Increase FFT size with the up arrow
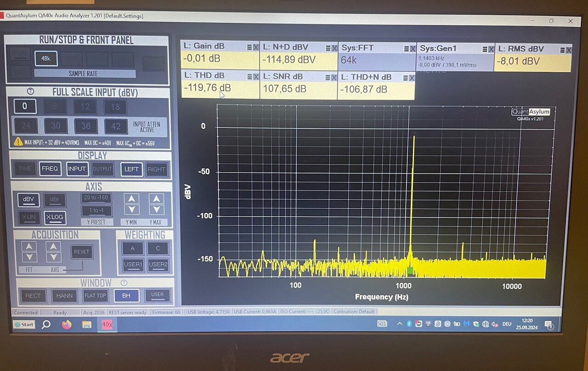The height and width of the screenshot is (371, 588). (x=29, y=246)
